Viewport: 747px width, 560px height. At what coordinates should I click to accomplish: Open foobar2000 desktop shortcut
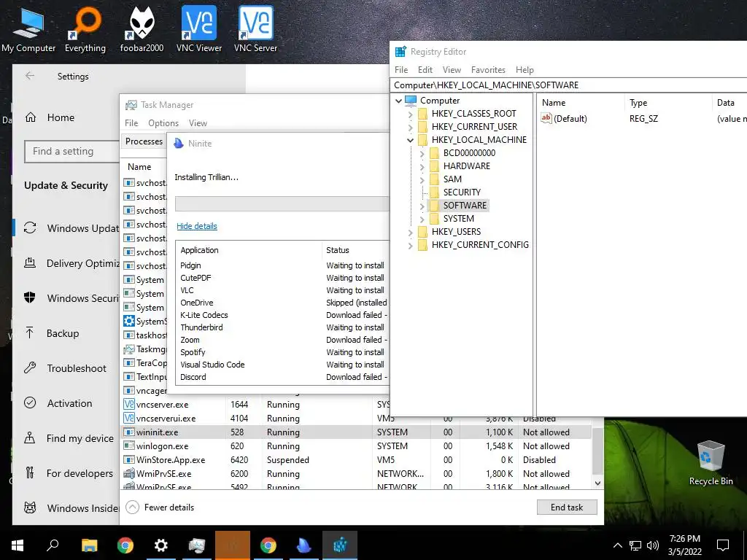(x=142, y=29)
